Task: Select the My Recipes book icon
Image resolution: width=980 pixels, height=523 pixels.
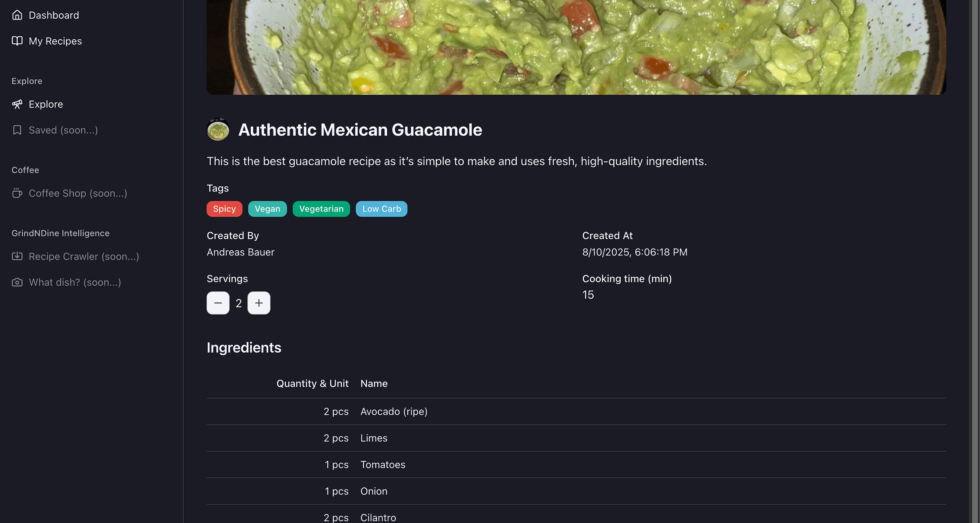Action: (17, 41)
